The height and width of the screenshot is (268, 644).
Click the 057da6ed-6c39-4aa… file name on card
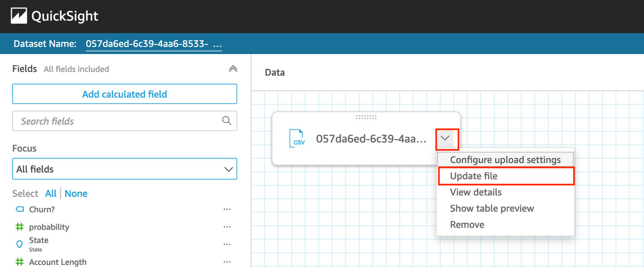tap(371, 139)
